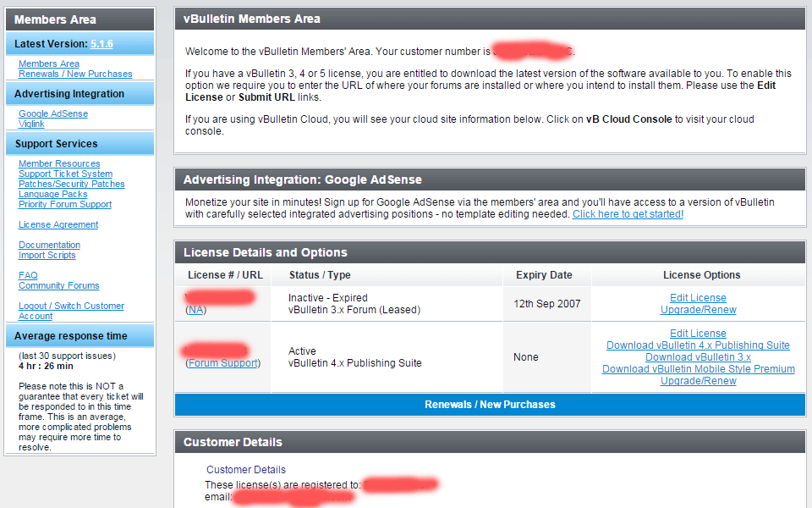Visit Priority Forum Support

click(x=65, y=204)
